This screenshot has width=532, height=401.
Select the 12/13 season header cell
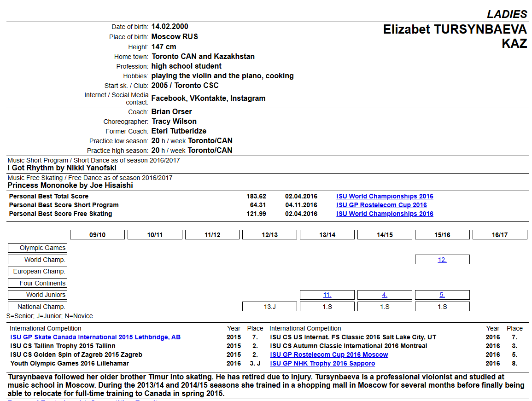point(270,235)
